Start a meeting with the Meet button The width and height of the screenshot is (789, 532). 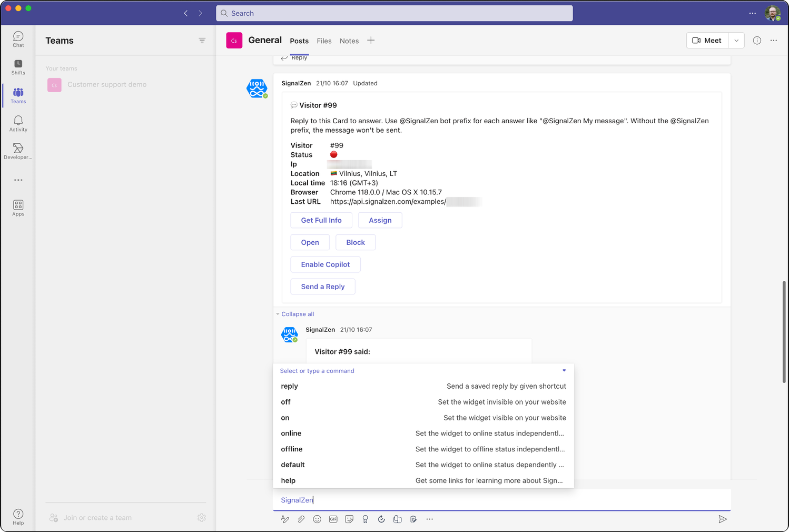click(x=707, y=40)
